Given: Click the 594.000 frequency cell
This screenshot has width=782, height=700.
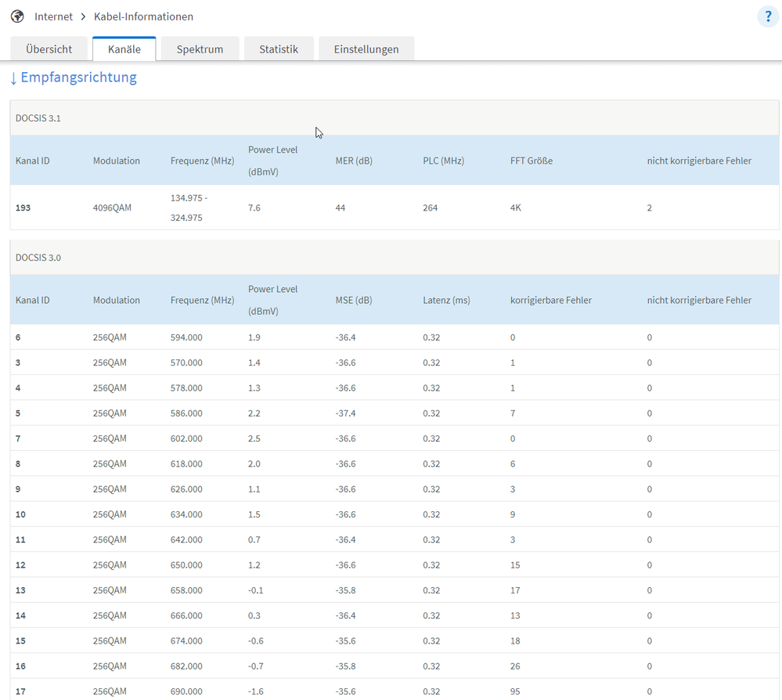Looking at the screenshot, I should tap(186, 337).
